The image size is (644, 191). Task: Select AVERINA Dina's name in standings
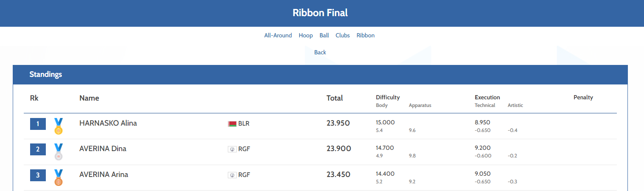coord(103,149)
